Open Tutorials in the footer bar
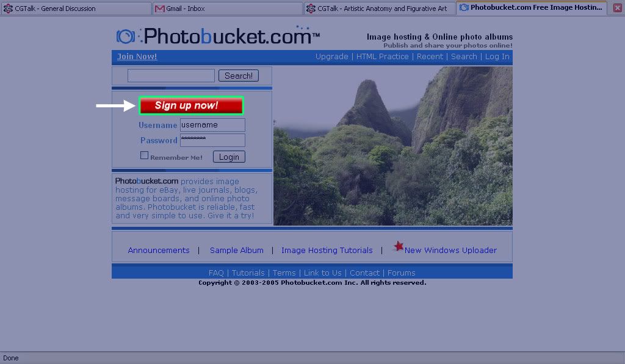625x364 pixels. coord(248,273)
